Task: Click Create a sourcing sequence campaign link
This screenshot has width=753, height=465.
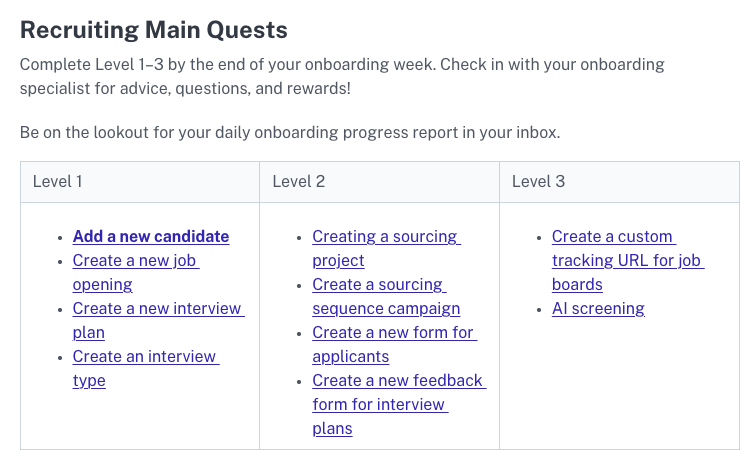Action: point(378,285)
